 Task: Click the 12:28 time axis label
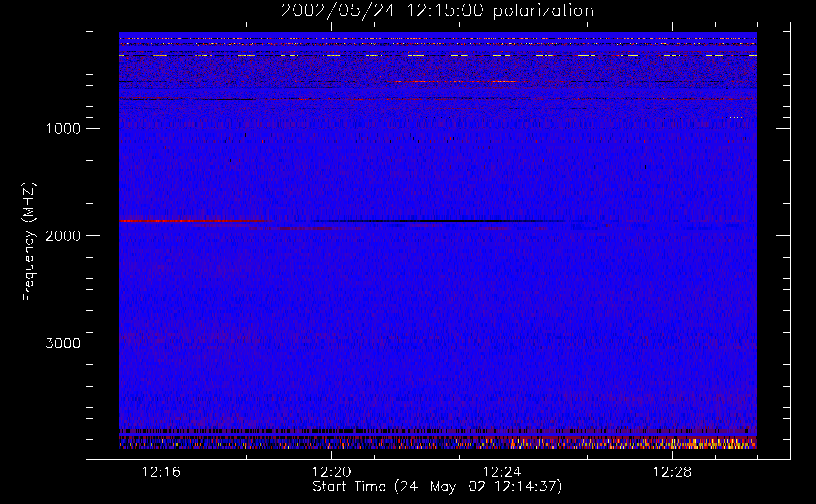click(672, 472)
